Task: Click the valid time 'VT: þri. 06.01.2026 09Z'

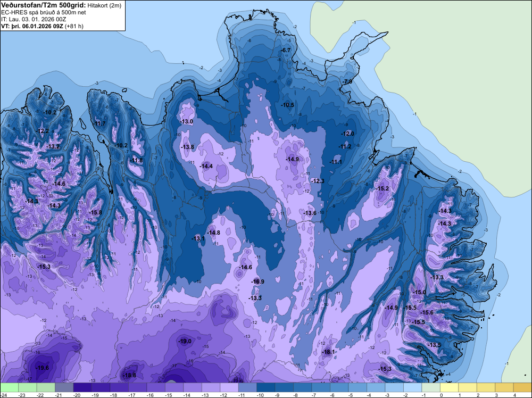Action: [32, 26]
